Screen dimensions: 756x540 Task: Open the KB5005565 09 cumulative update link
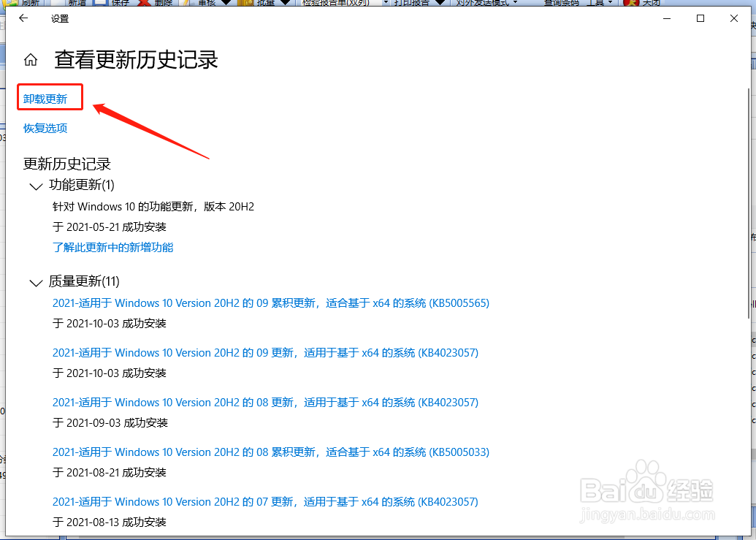click(271, 303)
